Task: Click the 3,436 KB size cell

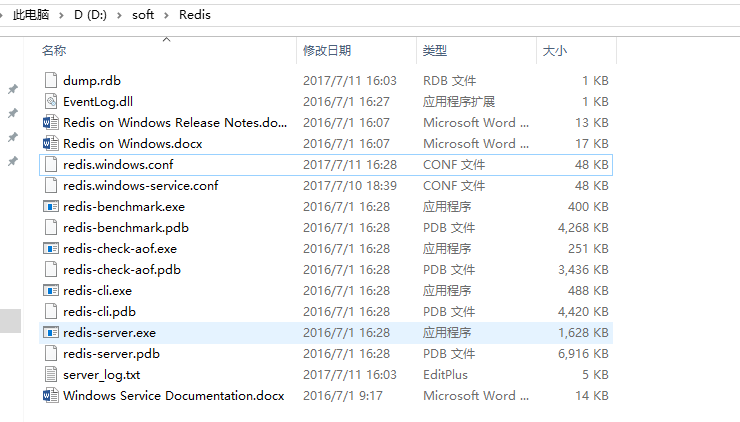Action: (583, 270)
